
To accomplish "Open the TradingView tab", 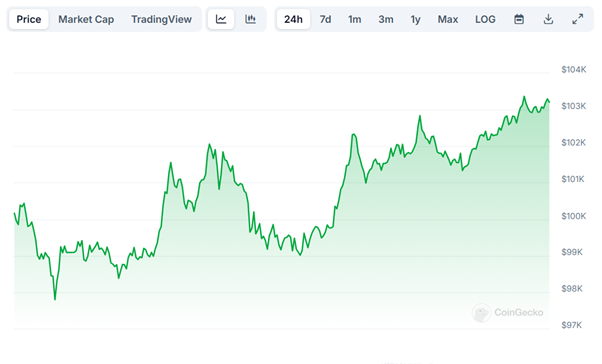I will click(x=161, y=19).
